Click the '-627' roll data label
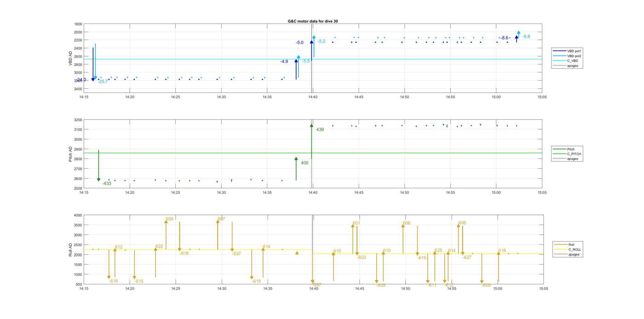Viewport: 644px width, 319px height. tap(467, 258)
